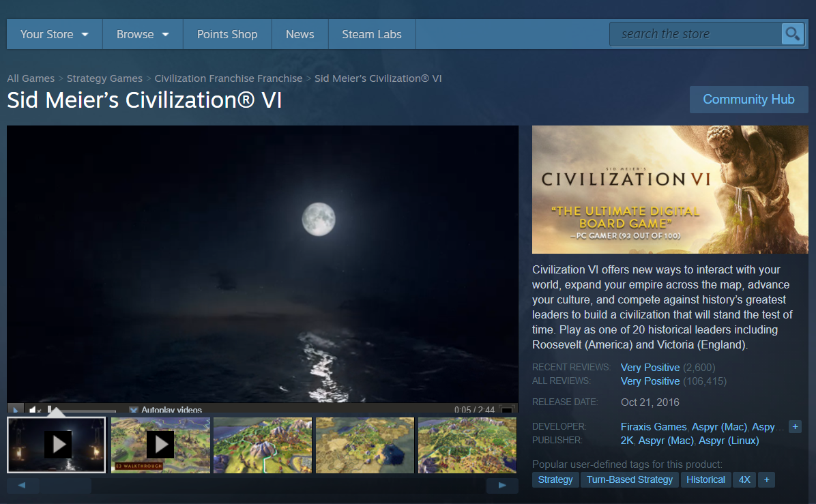Expand tags with the plus button
Screen dimensions: 816x504
pos(767,479)
